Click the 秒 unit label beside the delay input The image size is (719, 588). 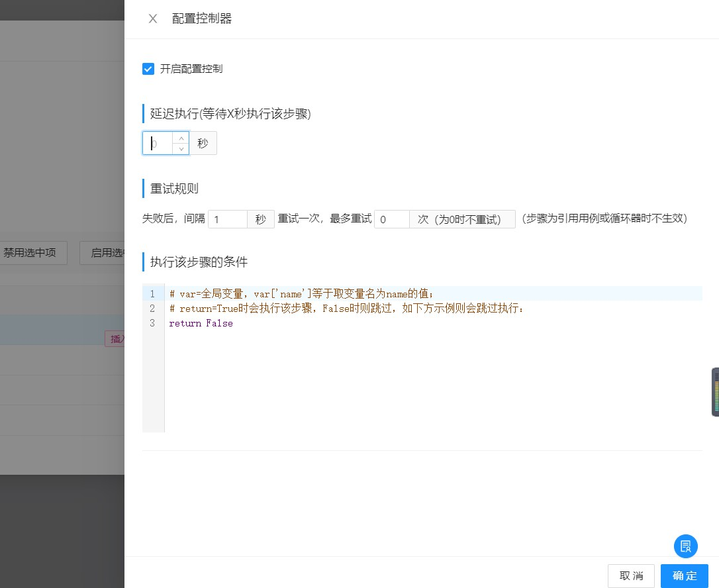(x=203, y=143)
